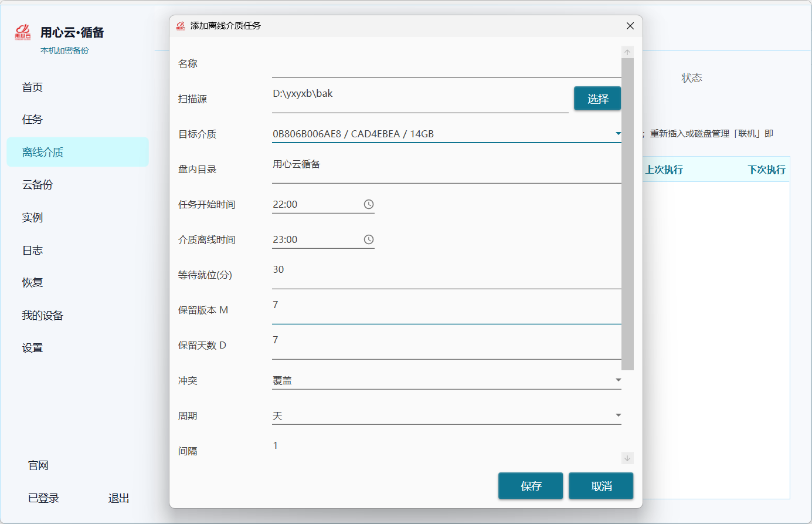Open the 官网 link
Image resolution: width=812 pixels, height=524 pixels.
click(x=39, y=465)
